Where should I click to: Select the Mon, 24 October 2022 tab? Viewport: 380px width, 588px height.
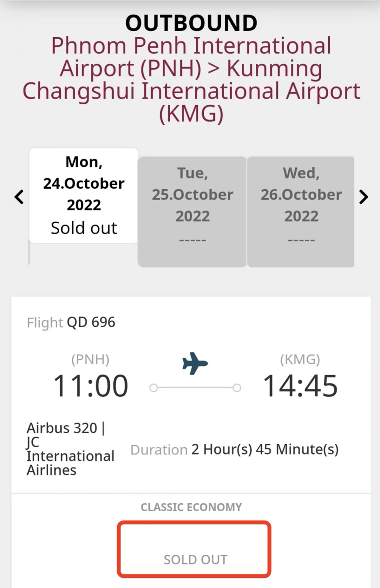(84, 195)
